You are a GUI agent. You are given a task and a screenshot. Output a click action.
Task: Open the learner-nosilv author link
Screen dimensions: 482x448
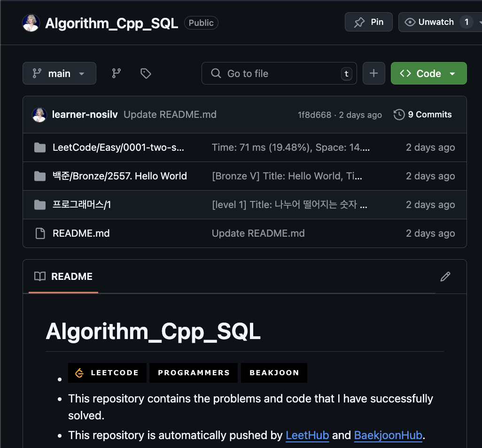[85, 115]
